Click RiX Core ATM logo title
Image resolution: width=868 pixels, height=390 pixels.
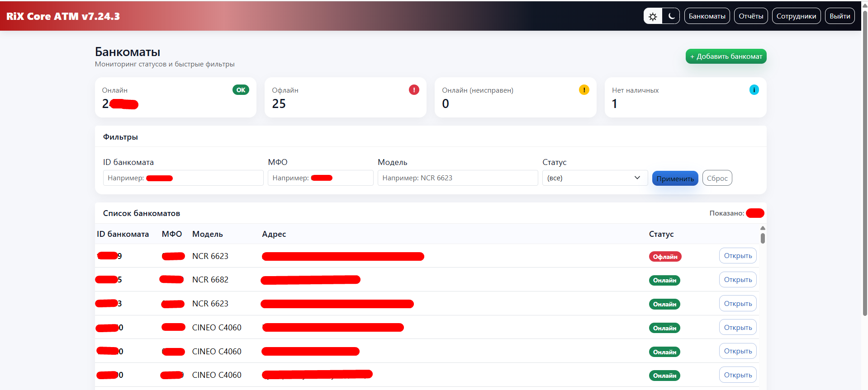(63, 16)
